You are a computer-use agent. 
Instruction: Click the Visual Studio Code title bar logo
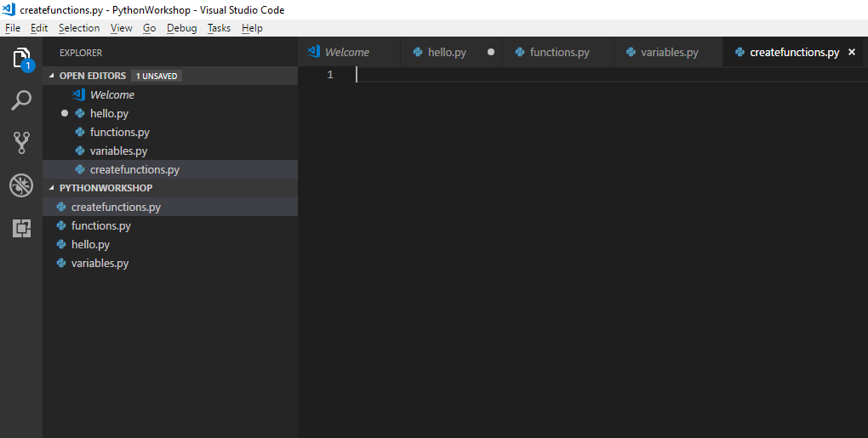[x=9, y=9]
